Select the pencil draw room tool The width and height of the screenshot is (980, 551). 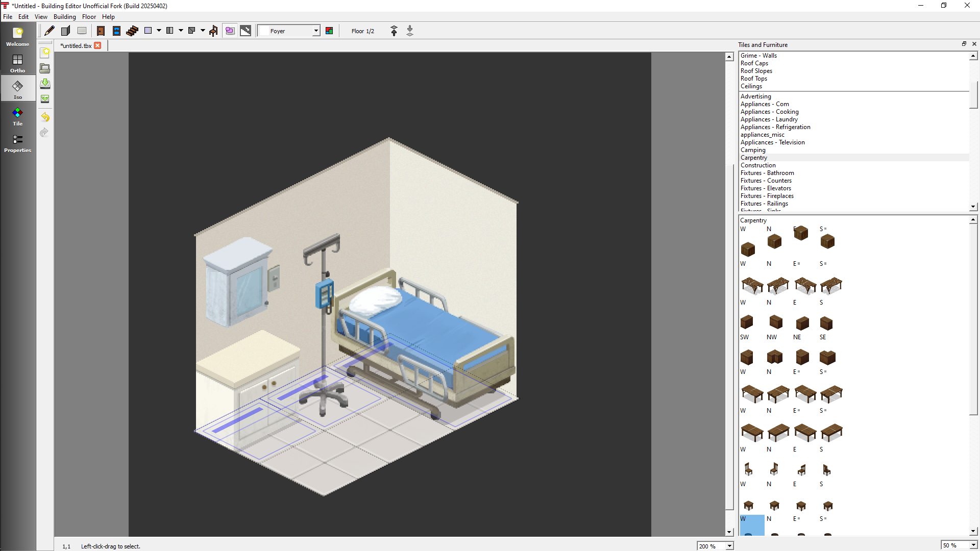(50, 31)
